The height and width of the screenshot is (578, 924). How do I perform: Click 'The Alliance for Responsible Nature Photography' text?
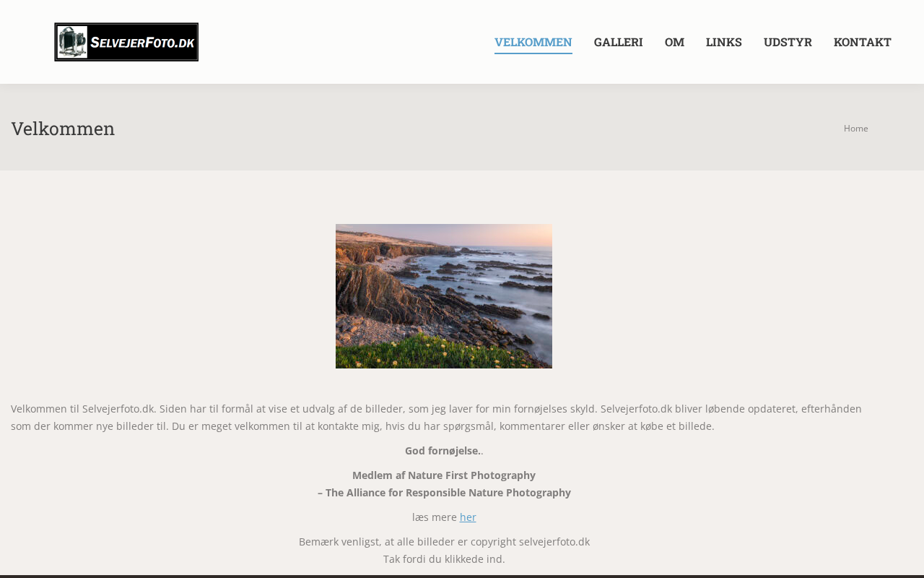[448, 493]
